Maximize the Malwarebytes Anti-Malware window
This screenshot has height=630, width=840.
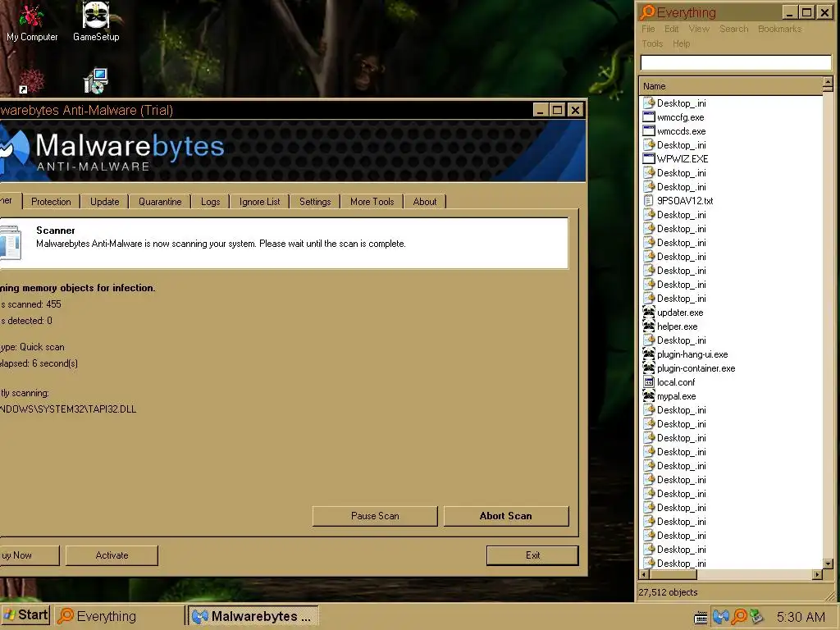point(557,110)
